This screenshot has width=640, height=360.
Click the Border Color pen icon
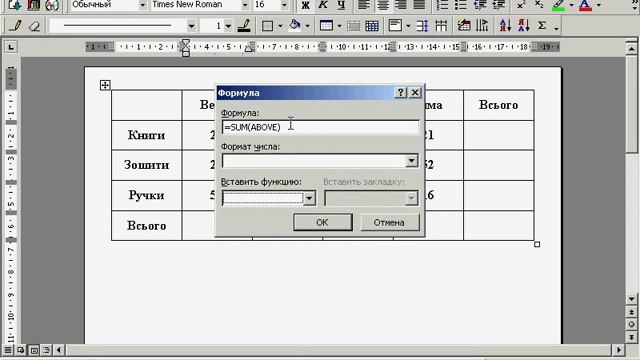[244, 26]
